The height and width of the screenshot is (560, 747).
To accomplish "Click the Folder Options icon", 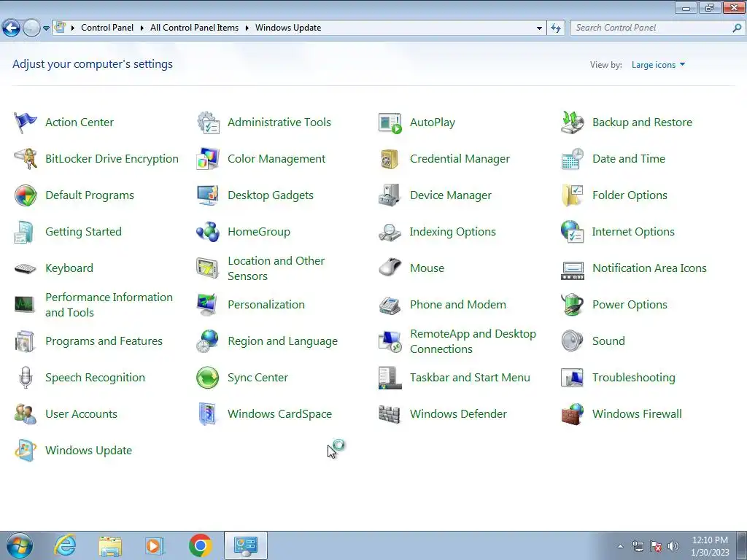I will tap(572, 195).
